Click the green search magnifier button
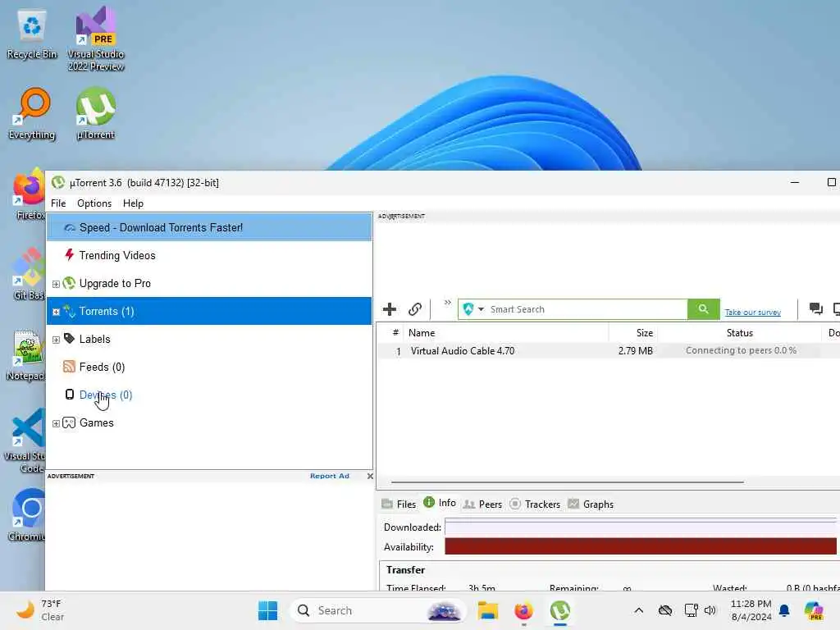Viewport: 840px width, 630px height. (x=703, y=309)
